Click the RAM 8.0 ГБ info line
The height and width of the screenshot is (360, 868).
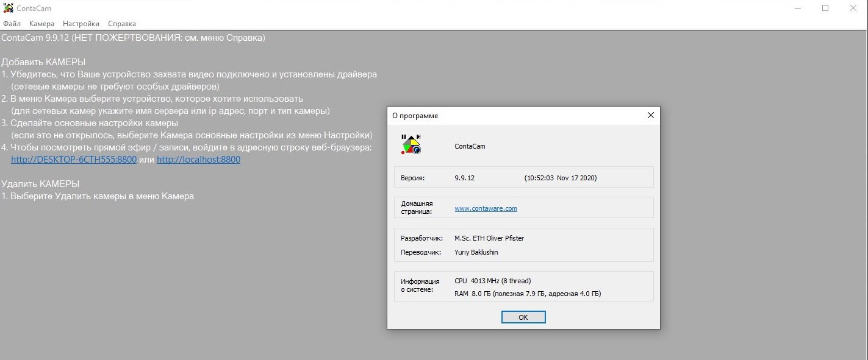click(x=527, y=294)
